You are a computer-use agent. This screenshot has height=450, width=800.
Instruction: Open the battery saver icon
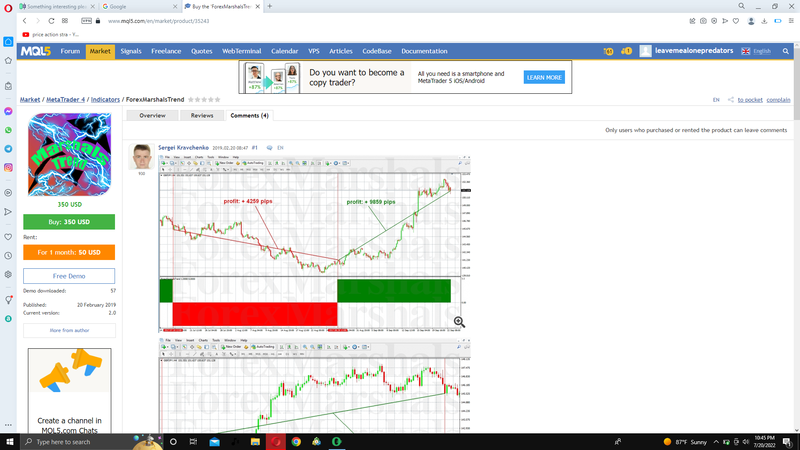(778, 21)
